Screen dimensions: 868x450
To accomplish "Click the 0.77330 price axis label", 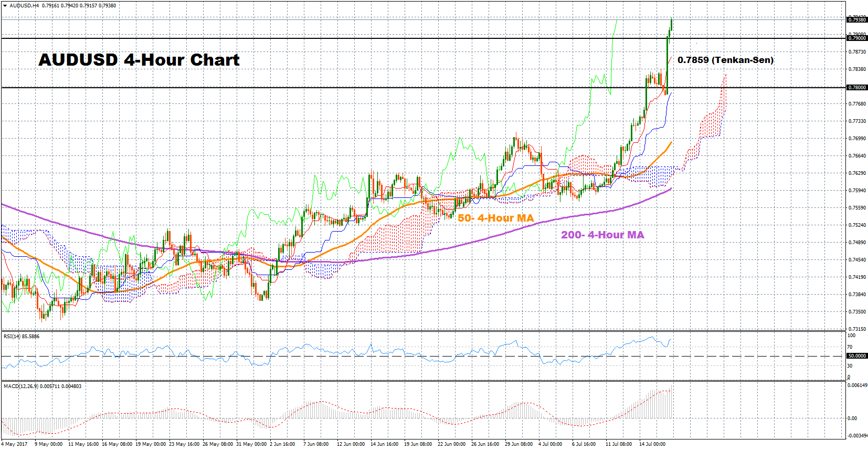I will (x=857, y=121).
